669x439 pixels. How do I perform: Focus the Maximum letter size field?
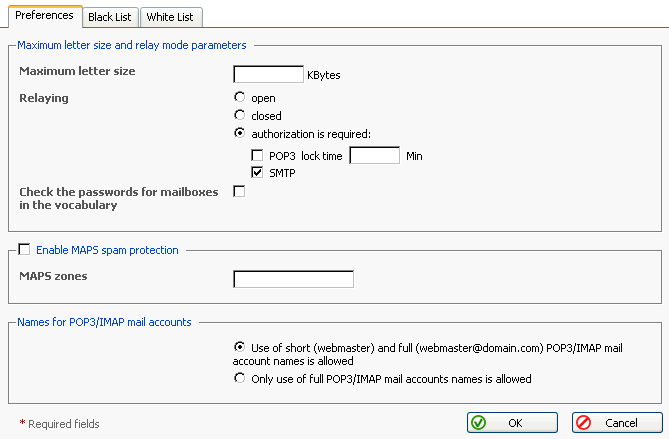coord(268,74)
